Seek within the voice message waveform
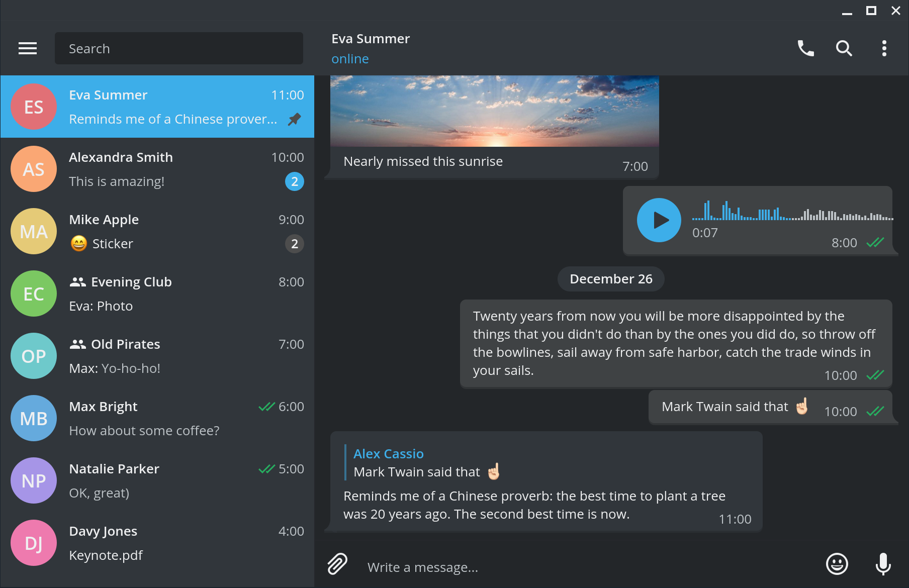Image resolution: width=909 pixels, height=588 pixels. tap(792, 211)
